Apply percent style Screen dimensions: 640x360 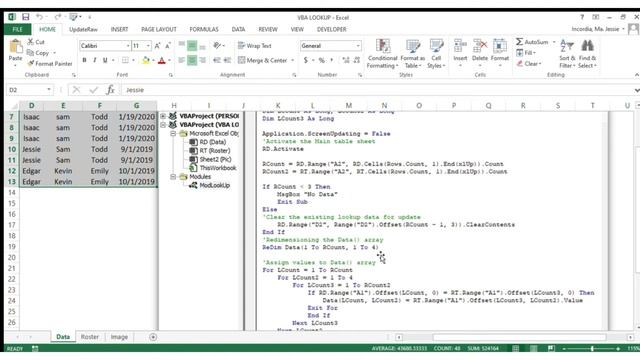coord(322,60)
